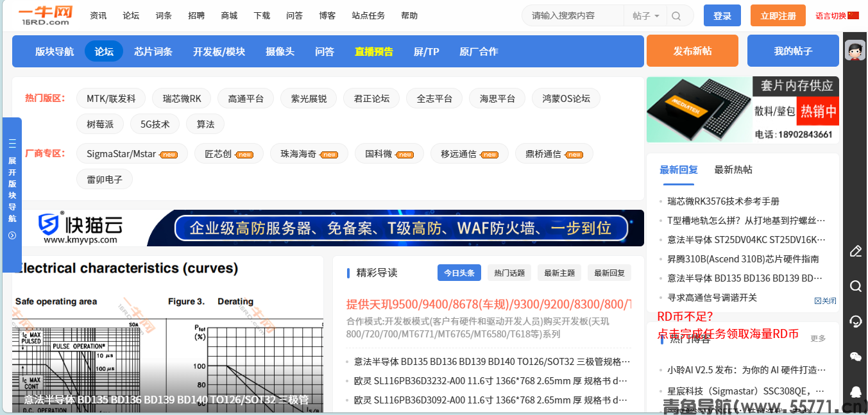Open the 鸿蒙OS论坛 board tag

566,98
